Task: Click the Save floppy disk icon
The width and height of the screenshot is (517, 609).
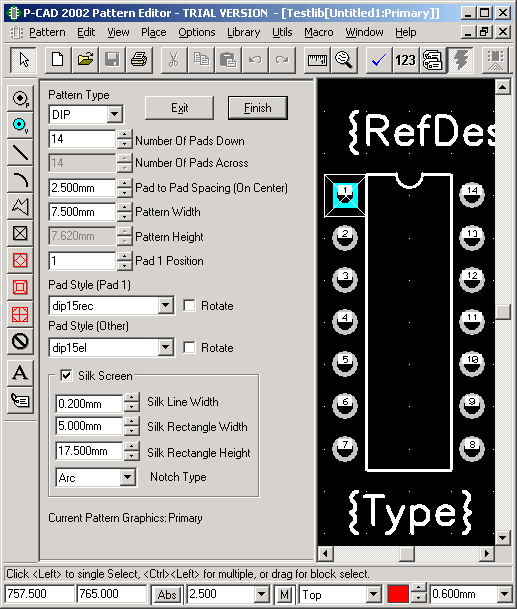Action: 112,60
